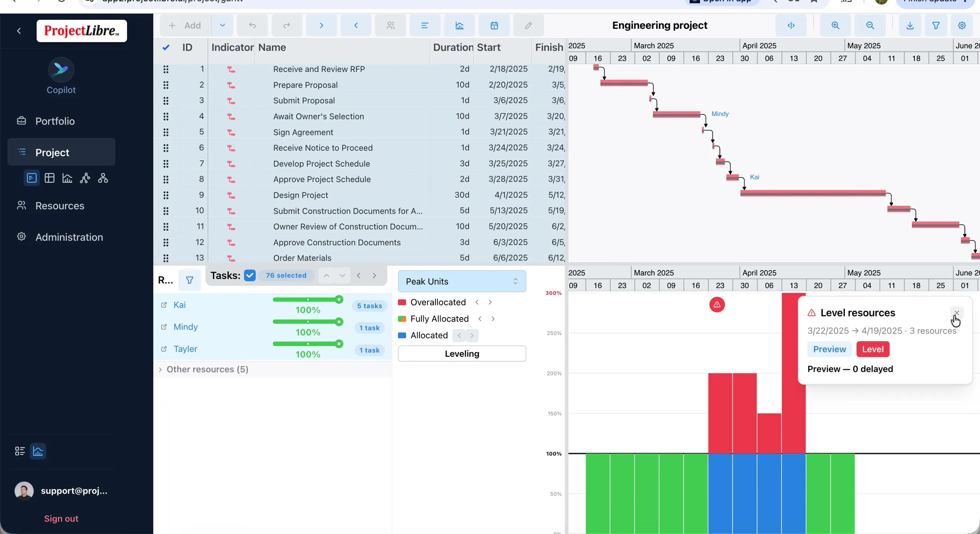Screen dimensions: 980x534
Task: Click the split panel adjust icon
Action: coord(791,25)
